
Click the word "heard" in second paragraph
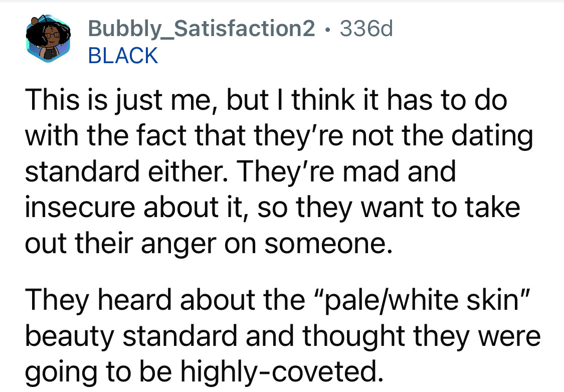(134, 300)
